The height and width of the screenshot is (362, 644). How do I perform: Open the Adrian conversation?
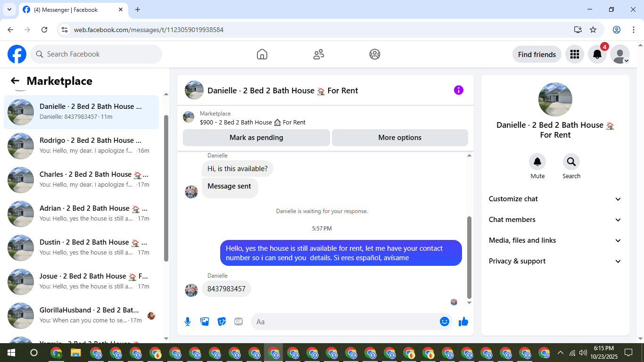pos(81,214)
